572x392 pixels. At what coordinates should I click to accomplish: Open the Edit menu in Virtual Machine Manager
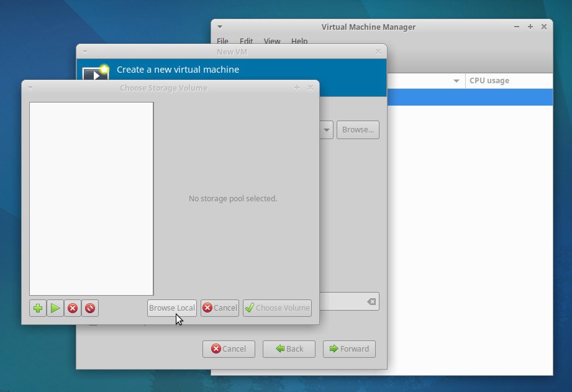click(x=246, y=41)
